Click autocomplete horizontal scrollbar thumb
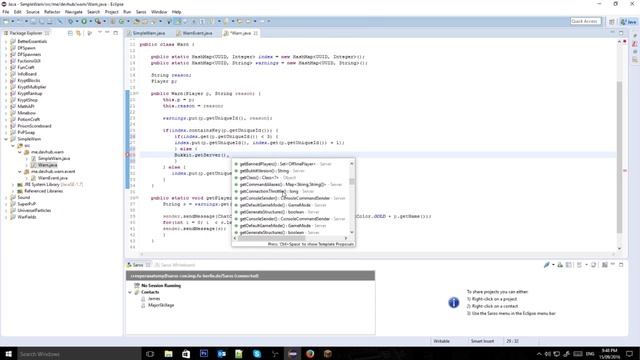The height and width of the screenshot is (360, 640). [x=271, y=238]
